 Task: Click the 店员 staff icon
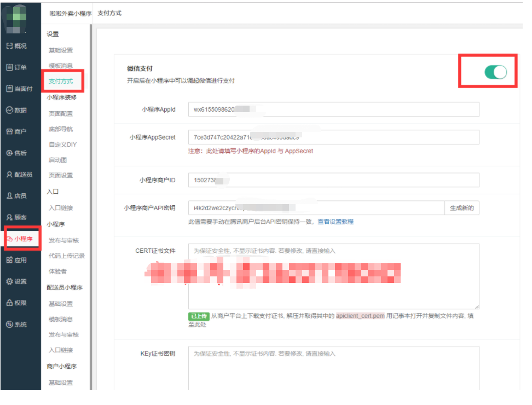pos(9,196)
